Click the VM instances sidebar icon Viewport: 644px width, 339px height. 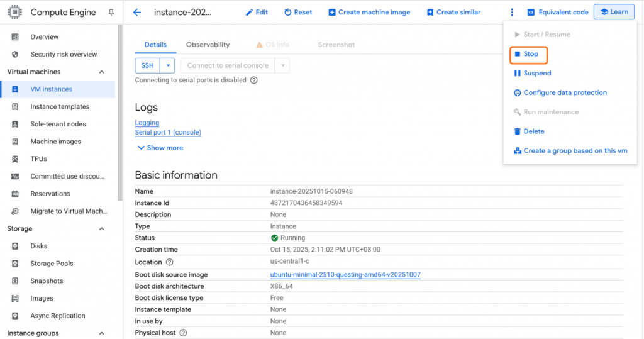15,89
